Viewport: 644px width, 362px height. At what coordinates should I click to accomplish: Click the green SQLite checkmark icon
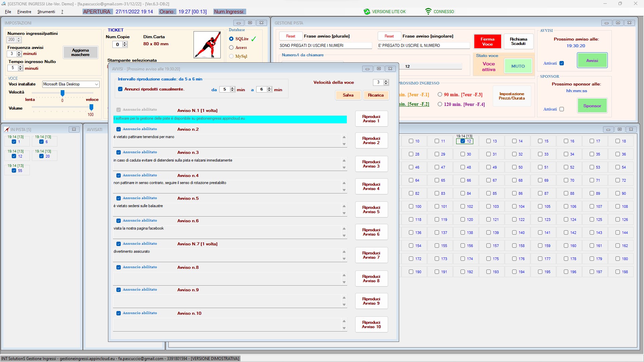pyautogui.click(x=254, y=39)
